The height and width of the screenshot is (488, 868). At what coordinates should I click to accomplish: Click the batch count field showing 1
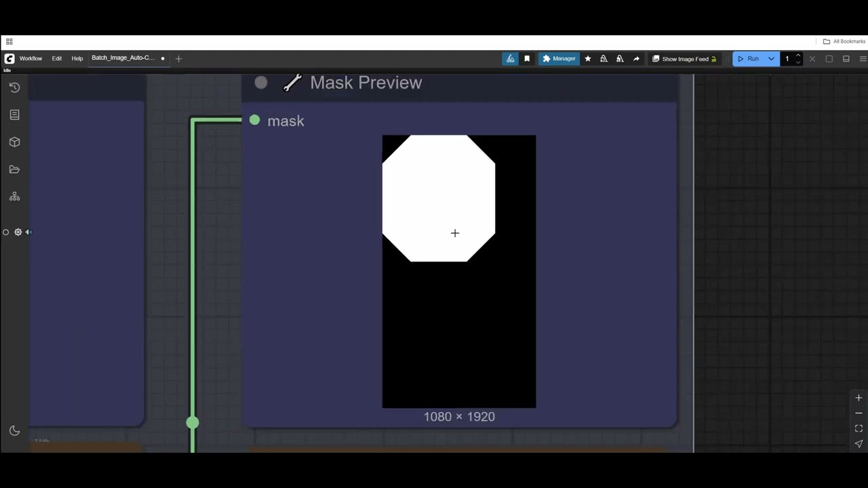coord(788,59)
